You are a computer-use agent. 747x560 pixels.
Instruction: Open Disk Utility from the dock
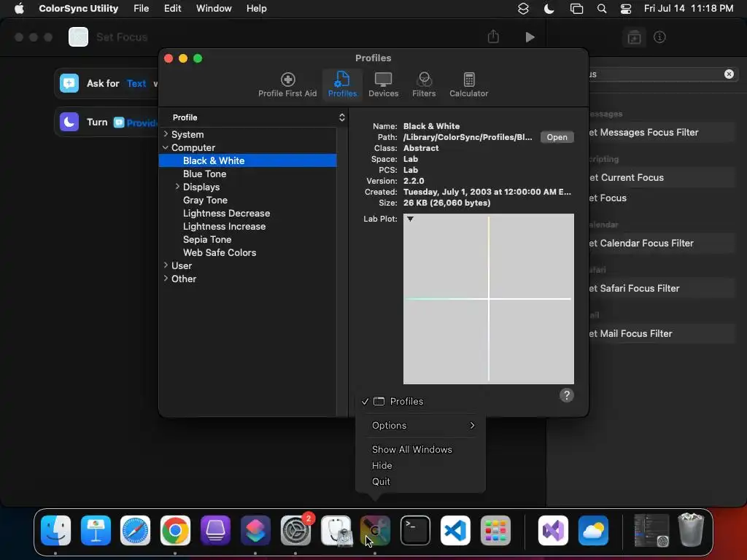click(336, 530)
